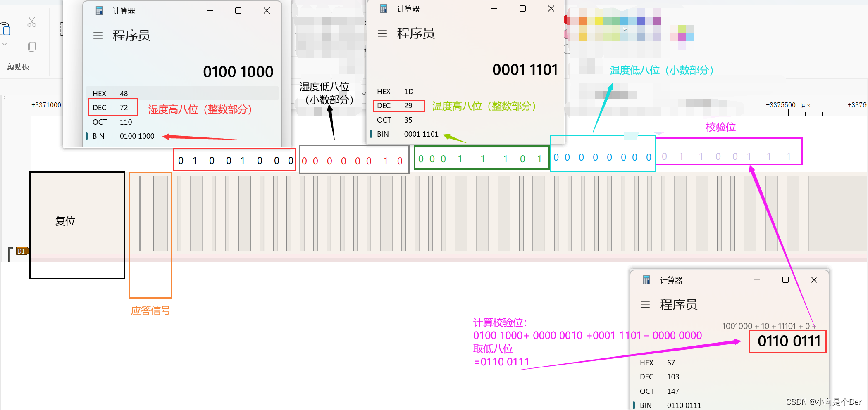Minimize the left calculator window
Screen dimensions: 868x410
click(x=210, y=11)
